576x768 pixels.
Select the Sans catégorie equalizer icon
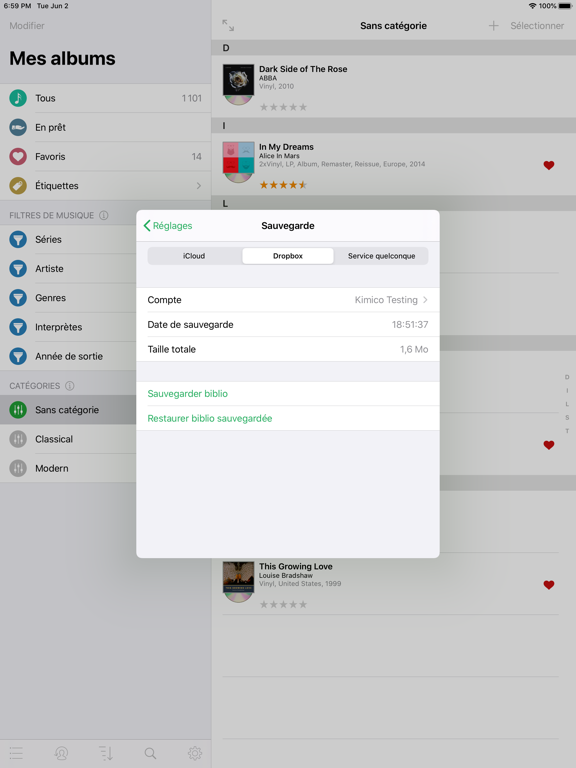pos(18,410)
